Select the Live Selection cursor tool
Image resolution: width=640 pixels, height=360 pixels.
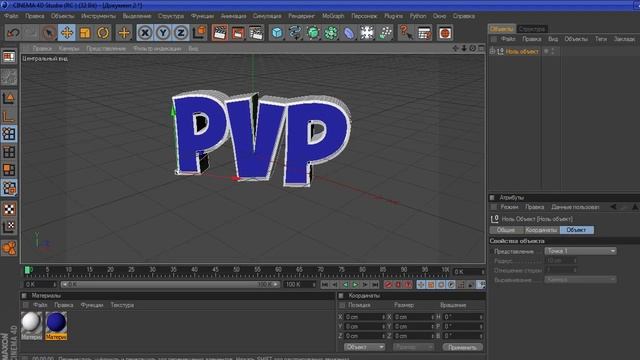point(49,33)
